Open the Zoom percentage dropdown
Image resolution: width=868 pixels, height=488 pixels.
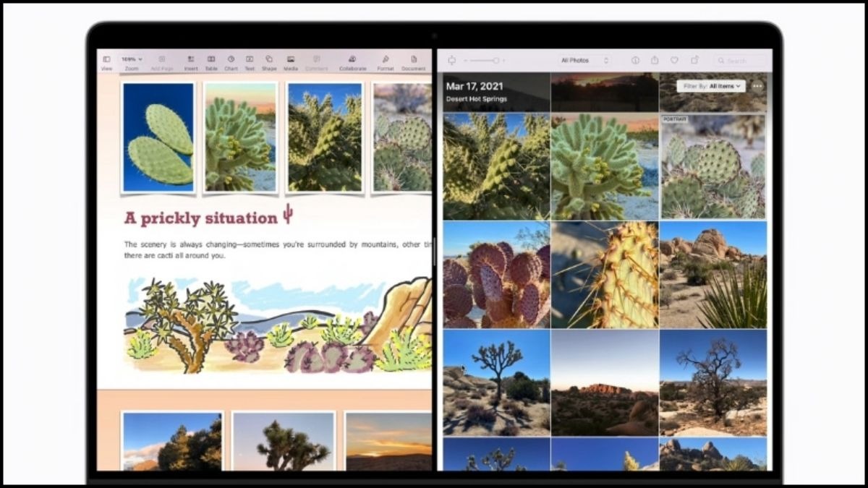[x=131, y=59]
